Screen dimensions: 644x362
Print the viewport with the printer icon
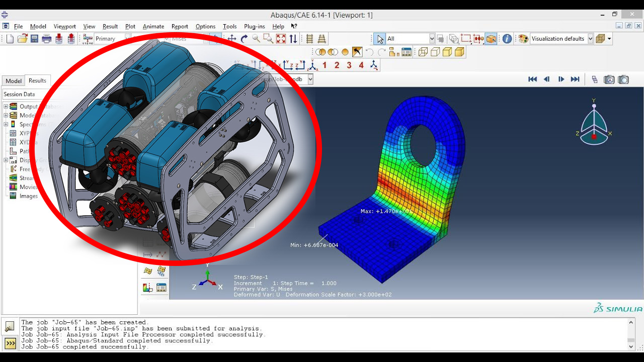pyautogui.click(x=47, y=39)
